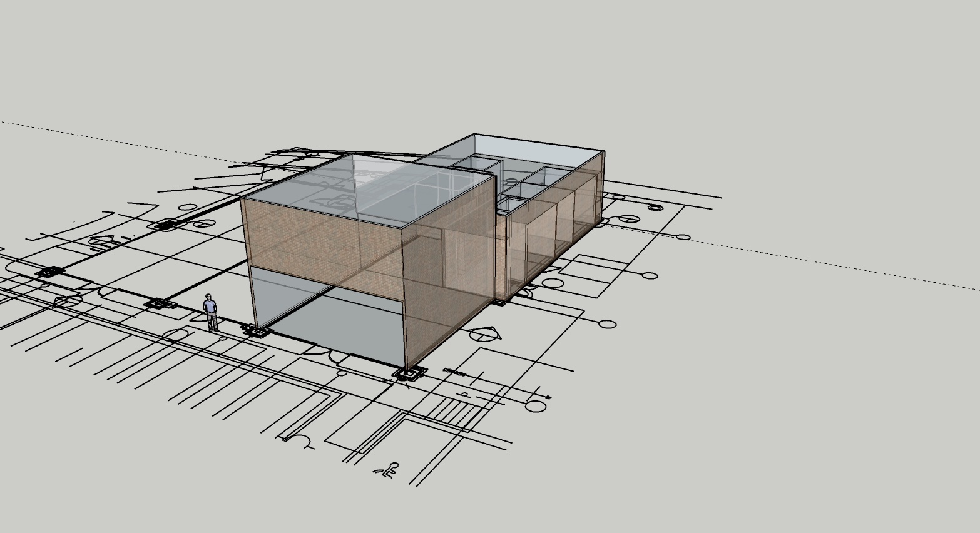The height and width of the screenshot is (533, 980).
Task: Click the section marker triangle beside the building
Action: (485, 334)
